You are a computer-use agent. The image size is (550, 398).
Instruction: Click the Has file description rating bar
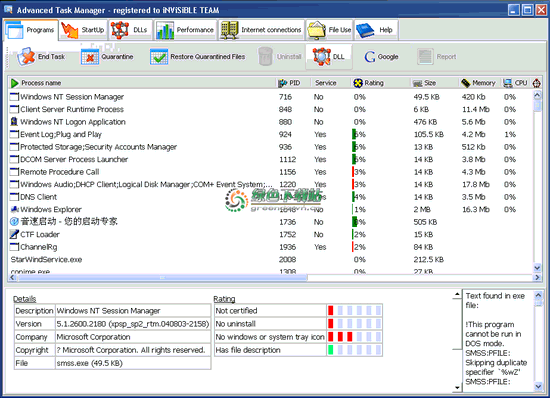coord(354,350)
